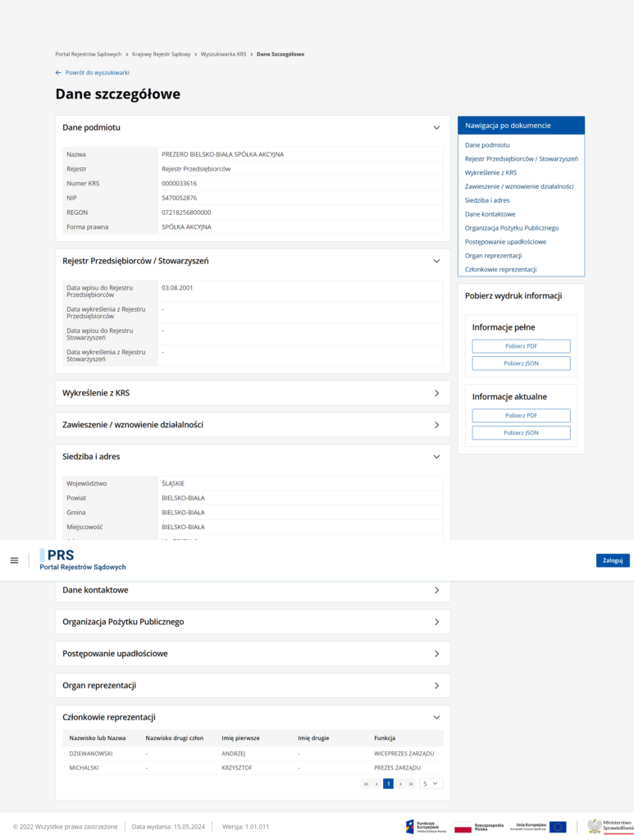Screen dimensions: 634x840
Task: Jump to the last pagination page
Action: (411, 783)
